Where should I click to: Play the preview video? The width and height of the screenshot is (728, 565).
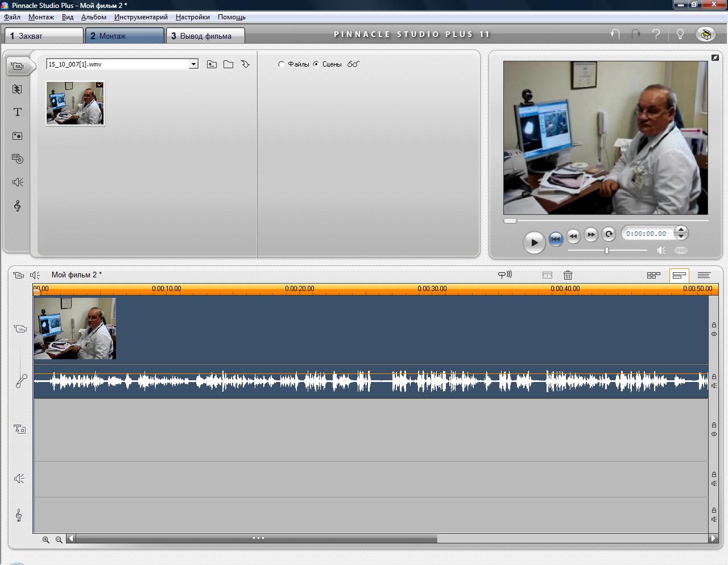[533, 242]
